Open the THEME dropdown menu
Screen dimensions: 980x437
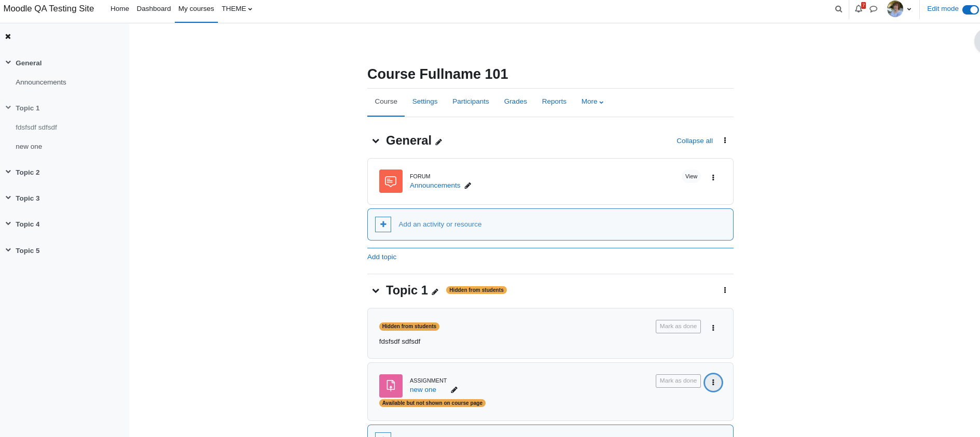point(237,9)
